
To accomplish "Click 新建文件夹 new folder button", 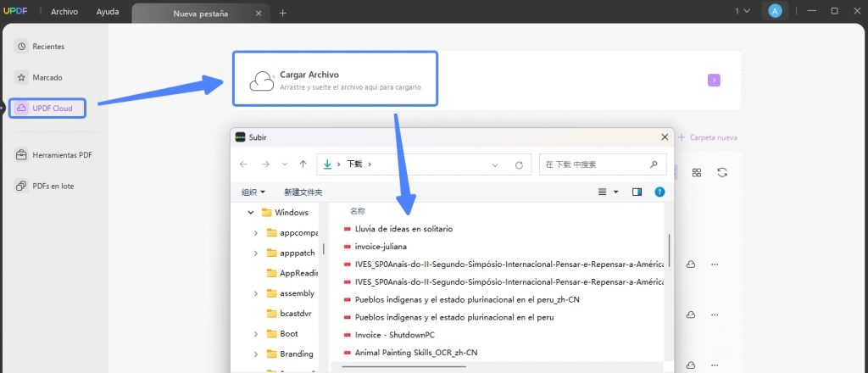I will point(303,192).
